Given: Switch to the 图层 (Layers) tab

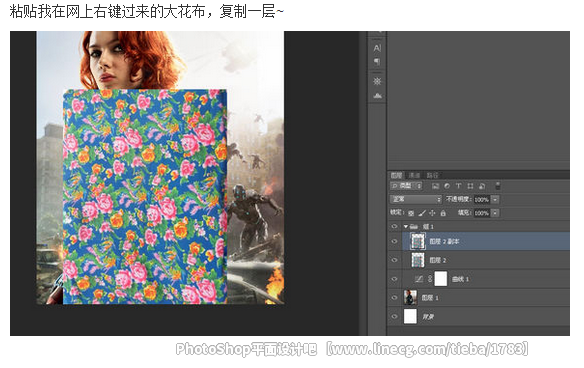Looking at the screenshot, I should [396, 175].
